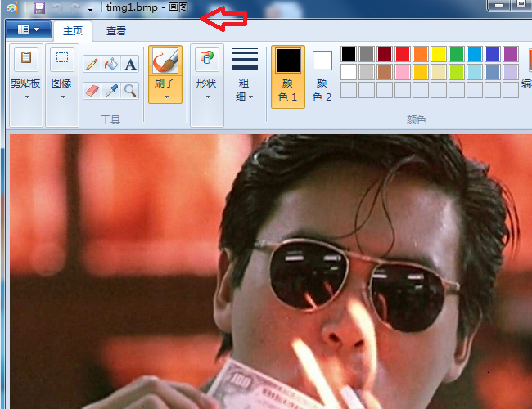Pick the turquoise blue color swatch
The height and width of the screenshot is (409, 532).
coord(475,54)
